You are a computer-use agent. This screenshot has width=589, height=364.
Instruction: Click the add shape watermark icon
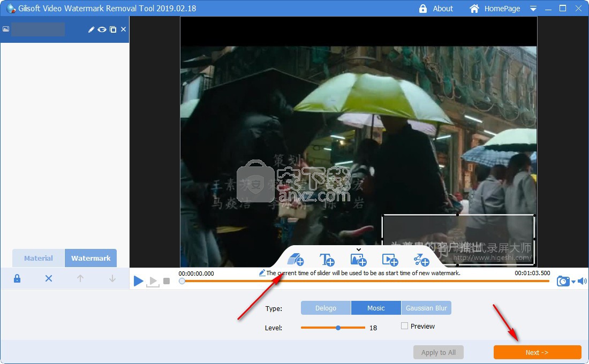pos(421,260)
